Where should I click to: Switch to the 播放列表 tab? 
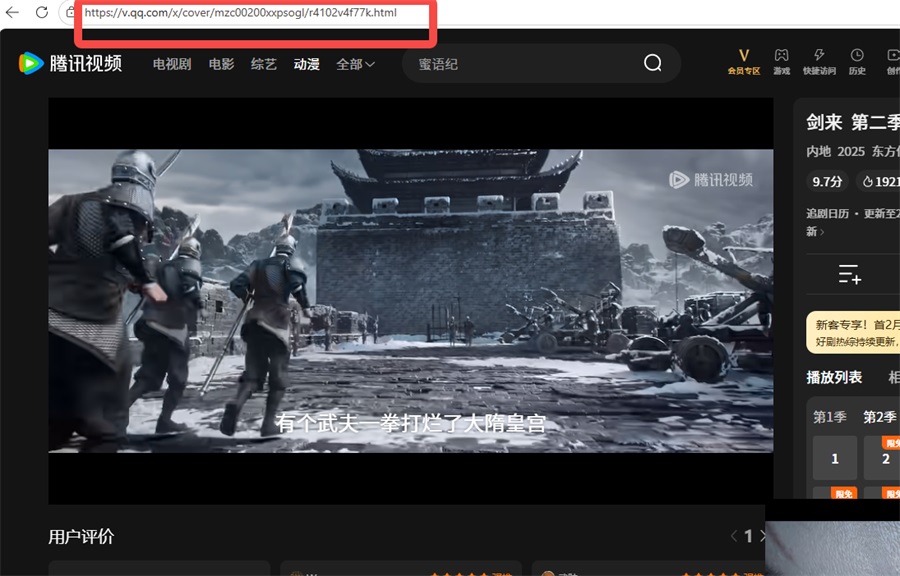[834, 377]
